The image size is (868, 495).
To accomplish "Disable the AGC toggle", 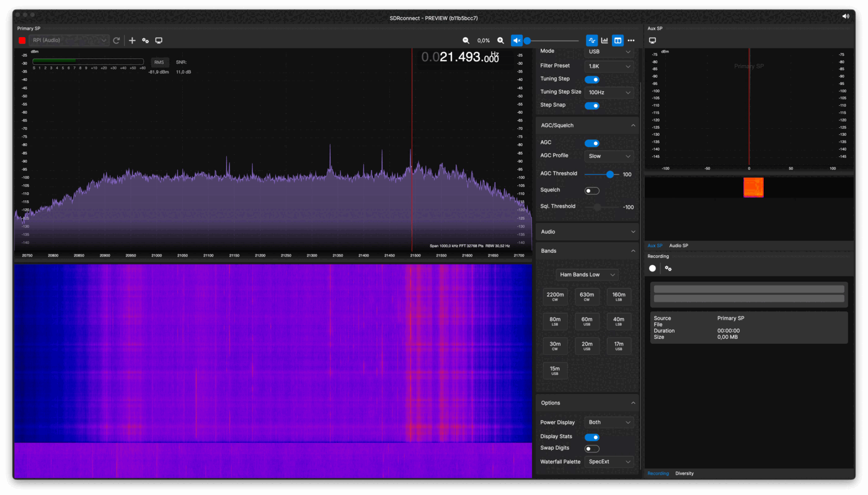I will [x=592, y=143].
